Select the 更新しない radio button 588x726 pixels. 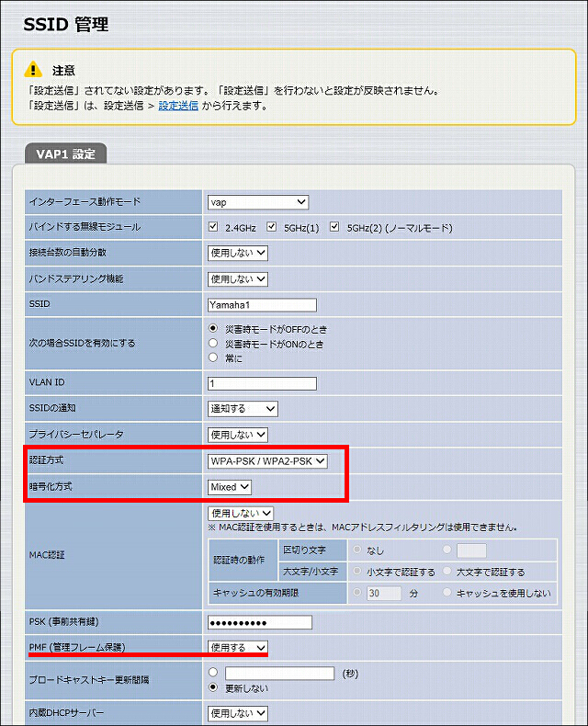coord(213,687)
